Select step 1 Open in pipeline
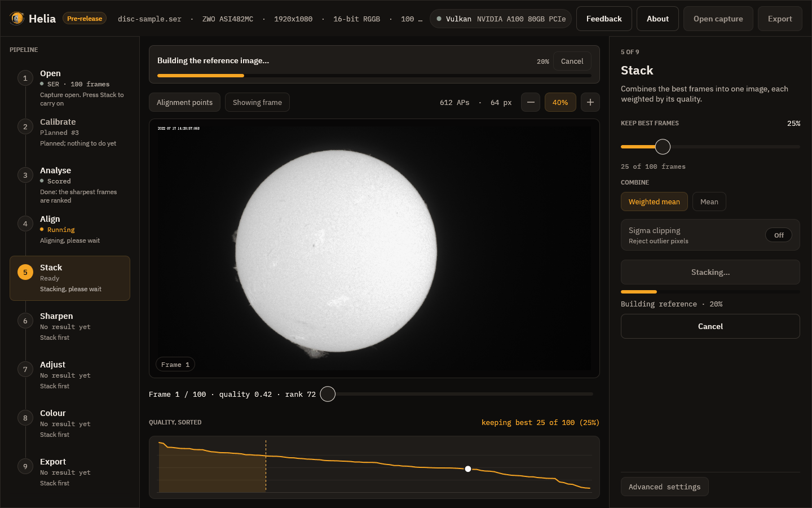Viewport: 812px width, 508px height. (70, 87)
